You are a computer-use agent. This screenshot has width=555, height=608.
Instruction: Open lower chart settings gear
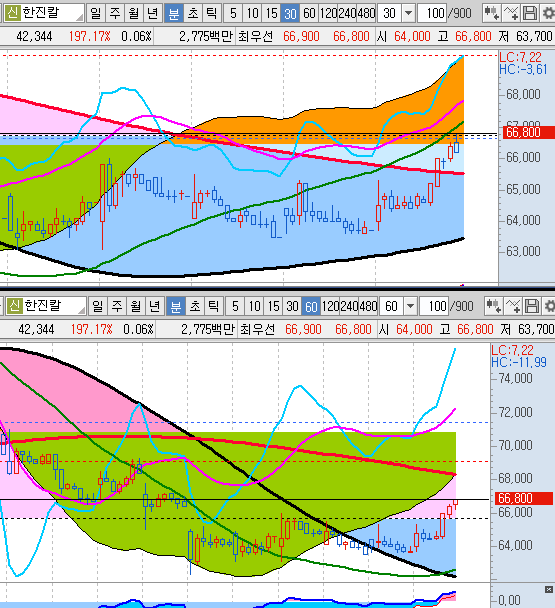point(549,306)
